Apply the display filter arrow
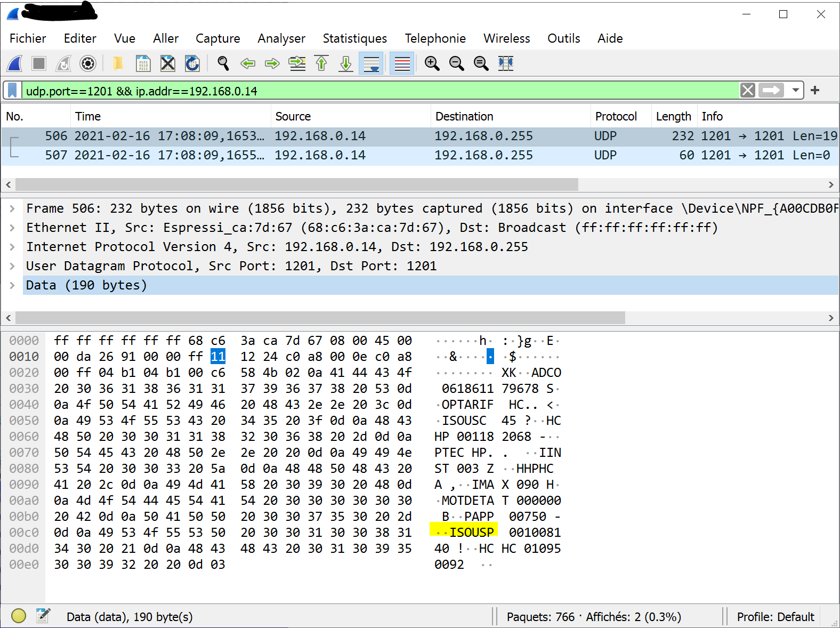Screen dimensions: 840x628 click(x=771, y=91)
